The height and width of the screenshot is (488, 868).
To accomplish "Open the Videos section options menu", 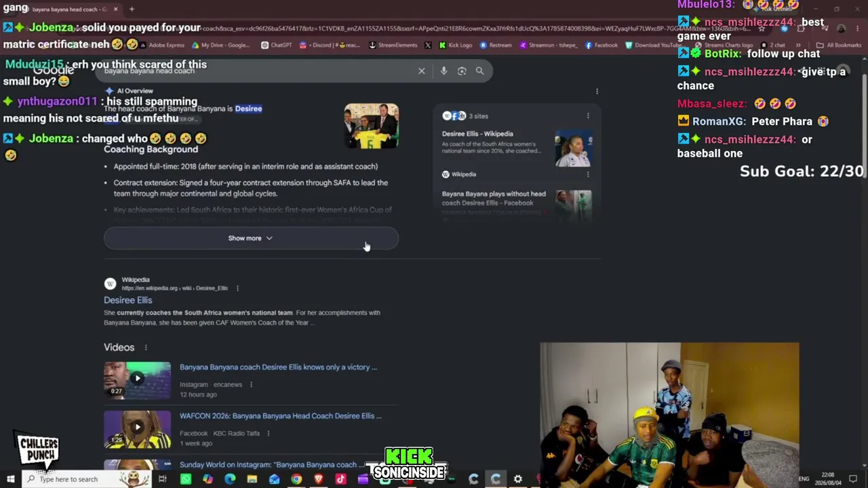I will tap(145, 347).
